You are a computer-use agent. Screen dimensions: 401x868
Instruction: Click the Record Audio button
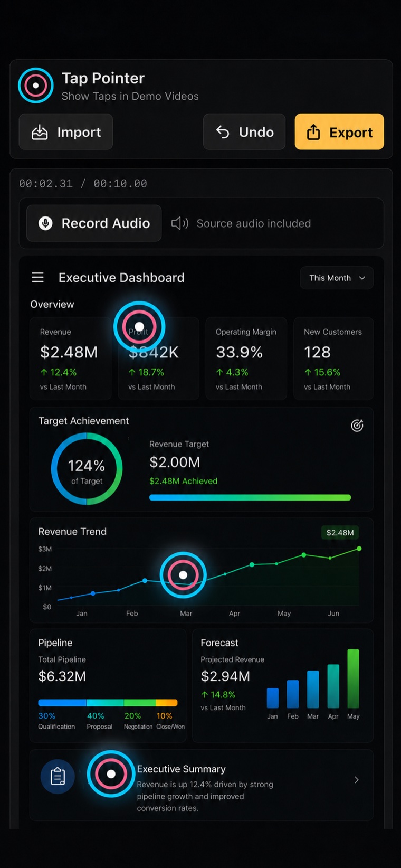[x=94, y=223]
